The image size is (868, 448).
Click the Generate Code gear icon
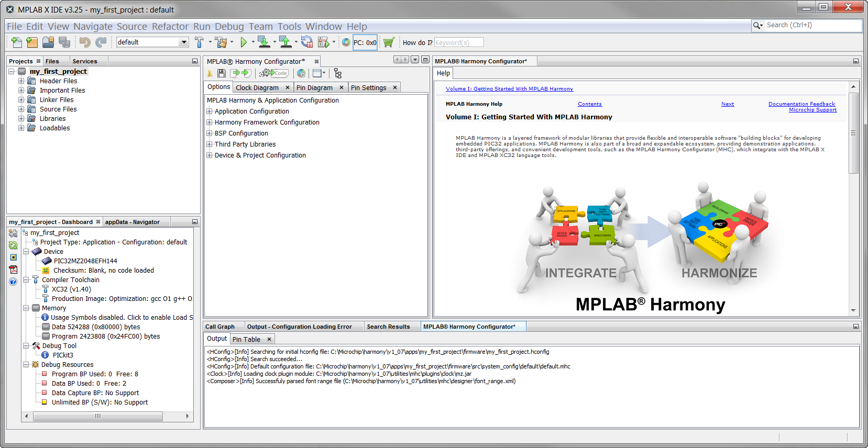(273, 74)
